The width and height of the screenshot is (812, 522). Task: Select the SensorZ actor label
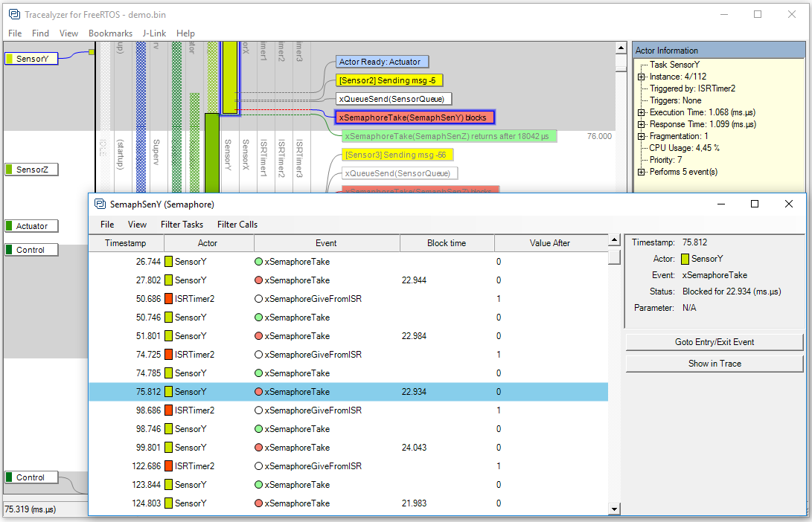click(31, 170)
